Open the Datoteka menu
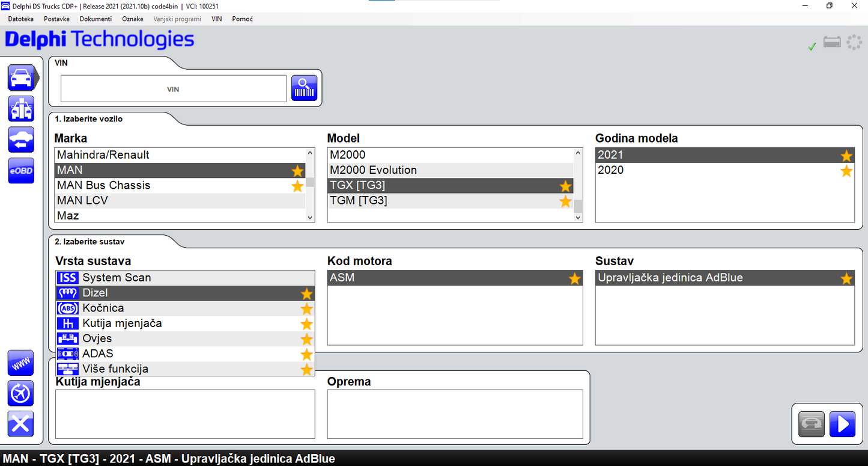868x466 pixels. [21, 19]
